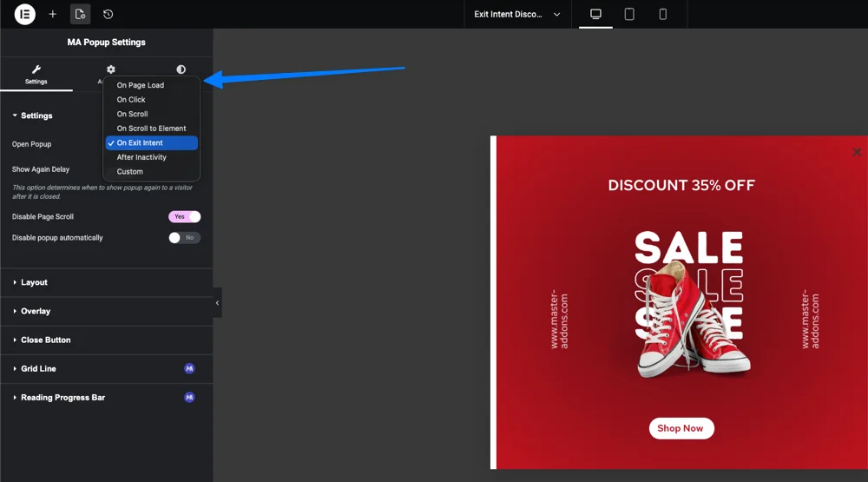Switch to tablet preview mode
This screenshot has height=482, width=868.
(629, 15)
